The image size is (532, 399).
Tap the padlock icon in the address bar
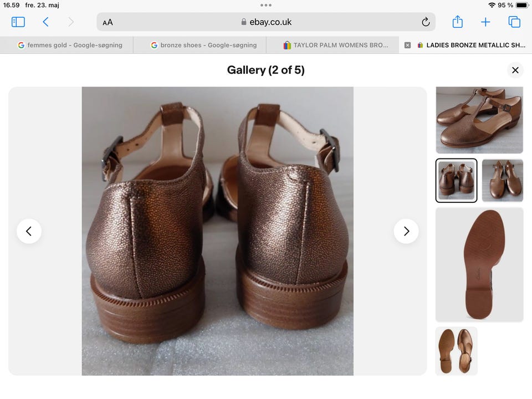pyautogui.click(x=243, y=22)
